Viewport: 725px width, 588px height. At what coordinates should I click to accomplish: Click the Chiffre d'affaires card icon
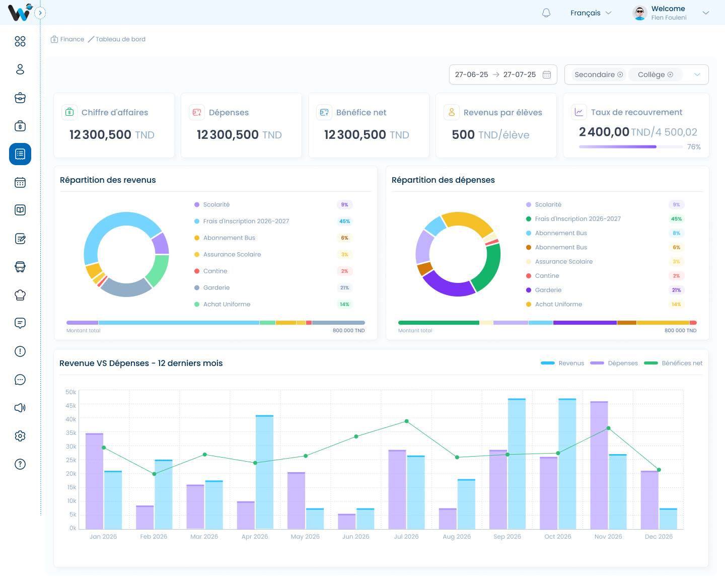[x=69, y=112]
